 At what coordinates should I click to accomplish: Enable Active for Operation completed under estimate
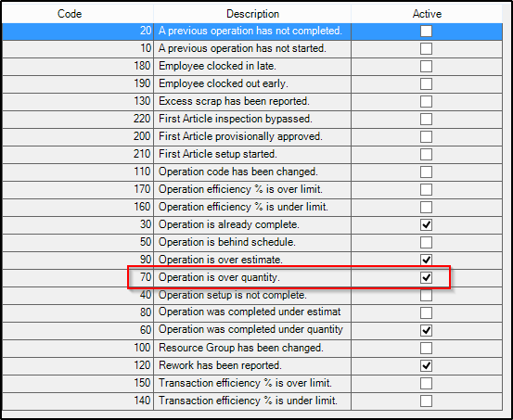426,313
